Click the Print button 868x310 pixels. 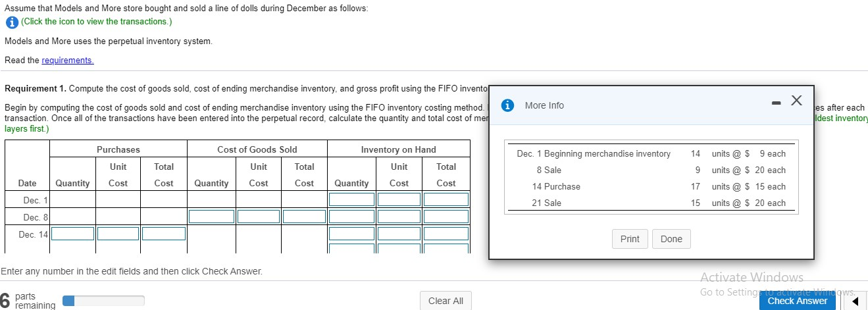coord(630,239)
